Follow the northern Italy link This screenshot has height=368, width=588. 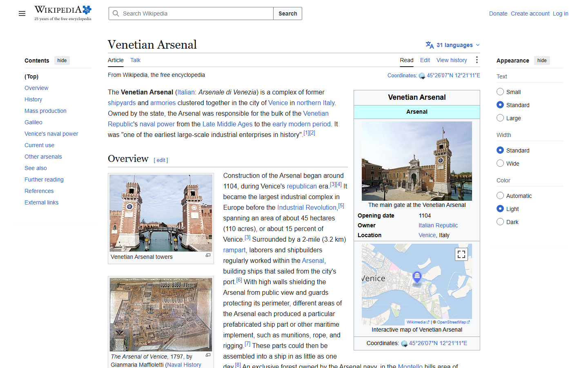tap(316, 103)
